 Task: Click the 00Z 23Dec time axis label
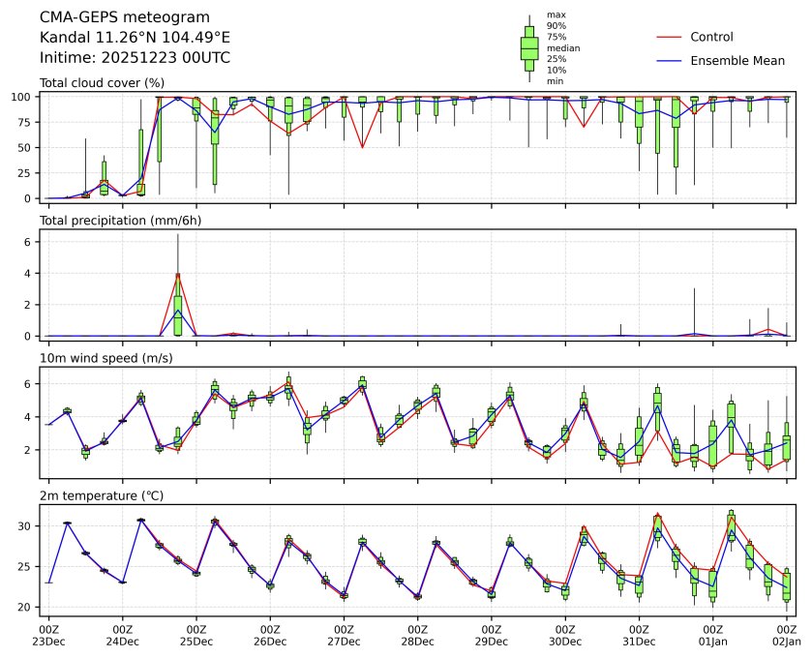point(48,635)
